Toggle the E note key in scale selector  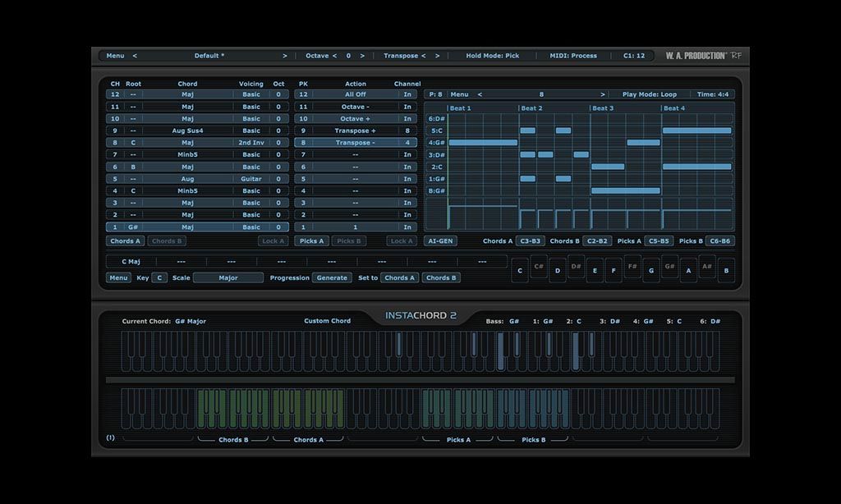[x=595, y=270]
